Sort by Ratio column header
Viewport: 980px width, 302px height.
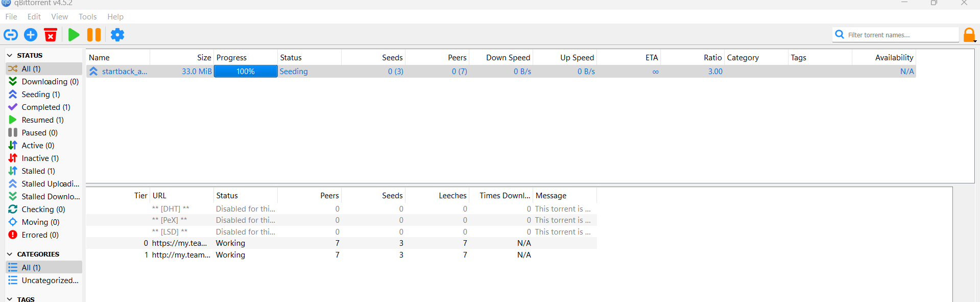point(692,57)
